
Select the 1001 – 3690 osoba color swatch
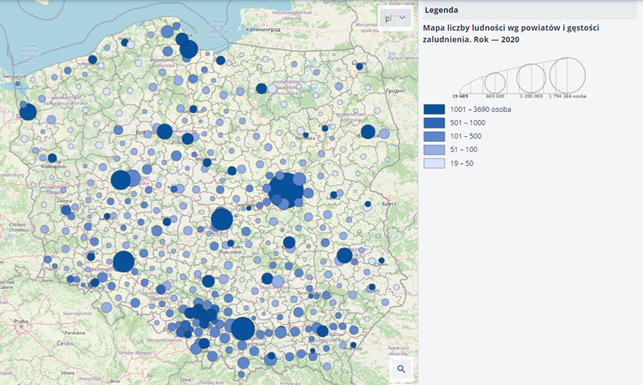434,109
